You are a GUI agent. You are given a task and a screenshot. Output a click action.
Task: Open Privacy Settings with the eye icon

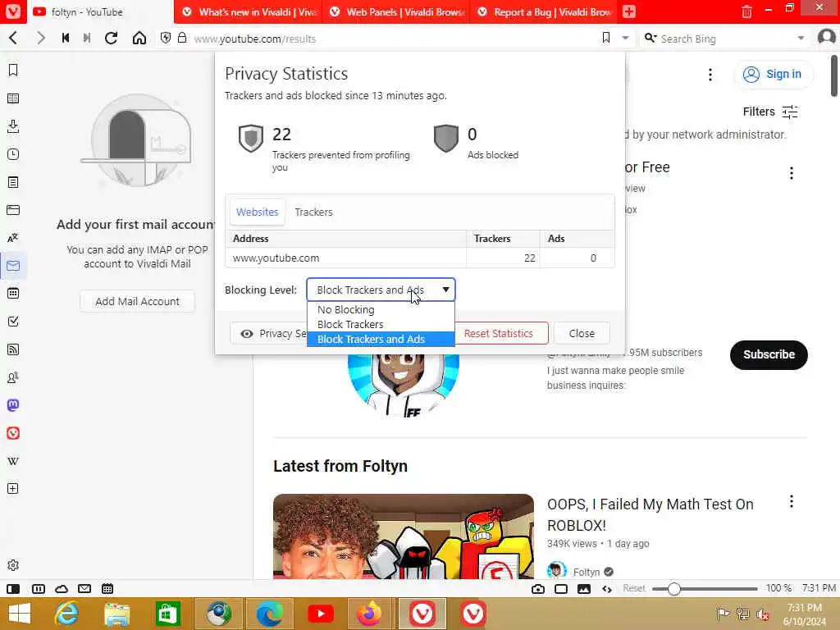(x=269, y=333)
